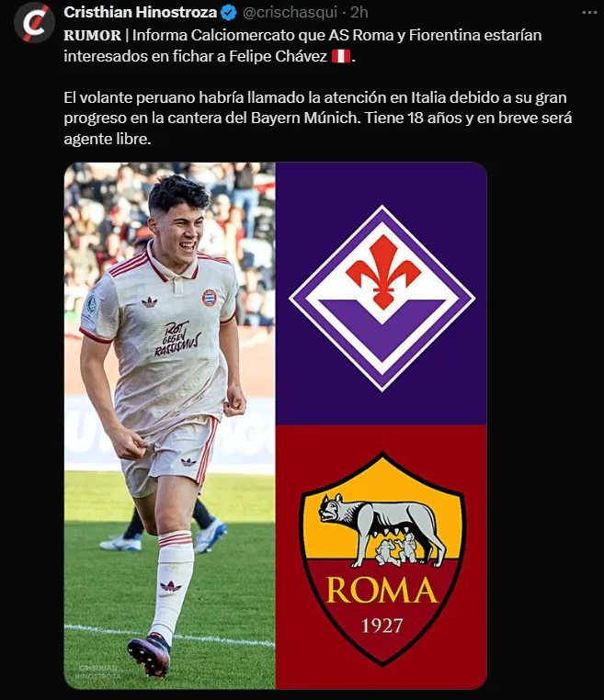Click the Rot Gegen Rassismus shirt text

click(177, 338)
